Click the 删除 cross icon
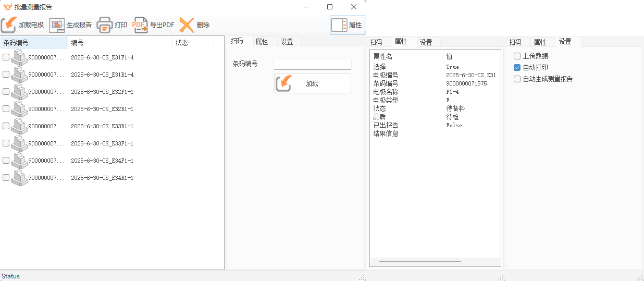Viewport: 644px width, 281px height. pos(187,25)
